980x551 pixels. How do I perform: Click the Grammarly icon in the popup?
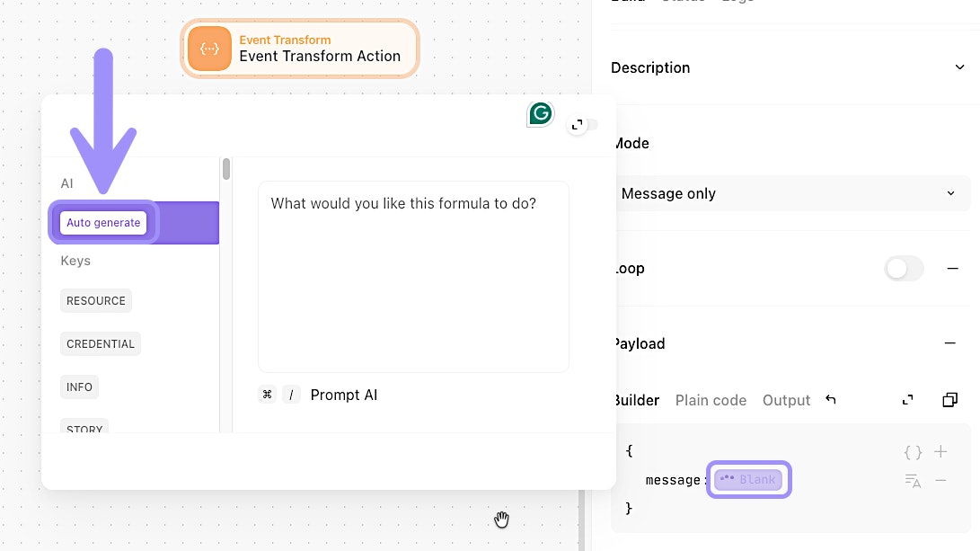coord(540,113)
